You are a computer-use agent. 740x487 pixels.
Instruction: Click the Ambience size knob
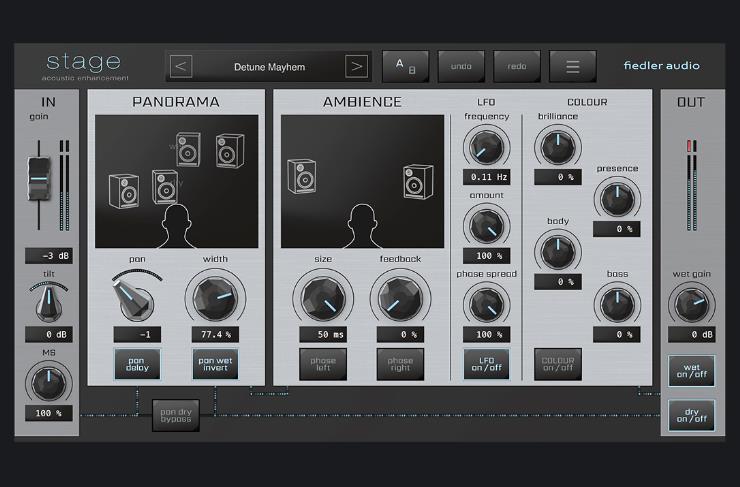tap(323, 299)
